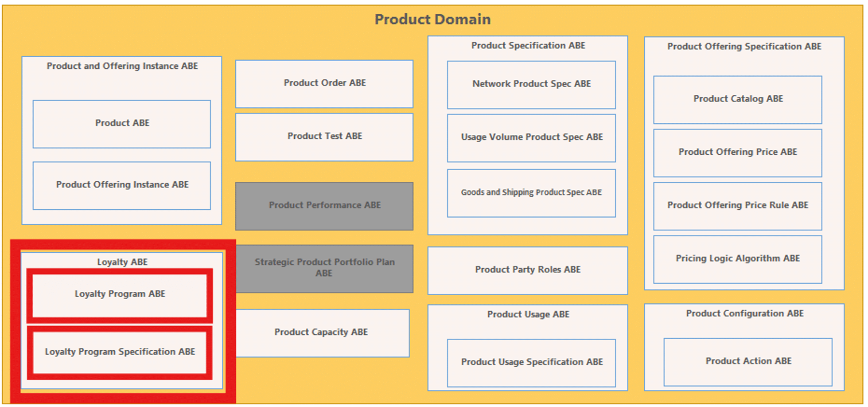Image resolution: width=868 pixels, height=407 pixels.
Task: Select the Product Offering Instance ABE box
Action: pos(122,186)
